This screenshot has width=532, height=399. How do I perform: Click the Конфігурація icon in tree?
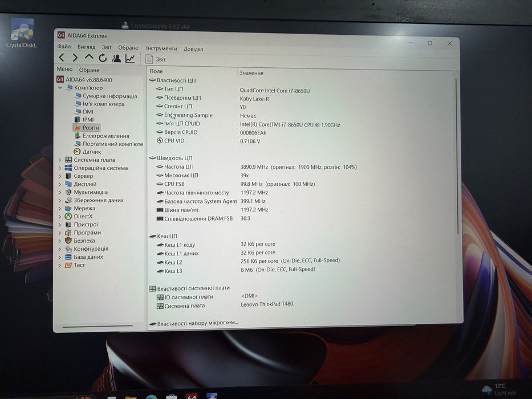(68, 249)
